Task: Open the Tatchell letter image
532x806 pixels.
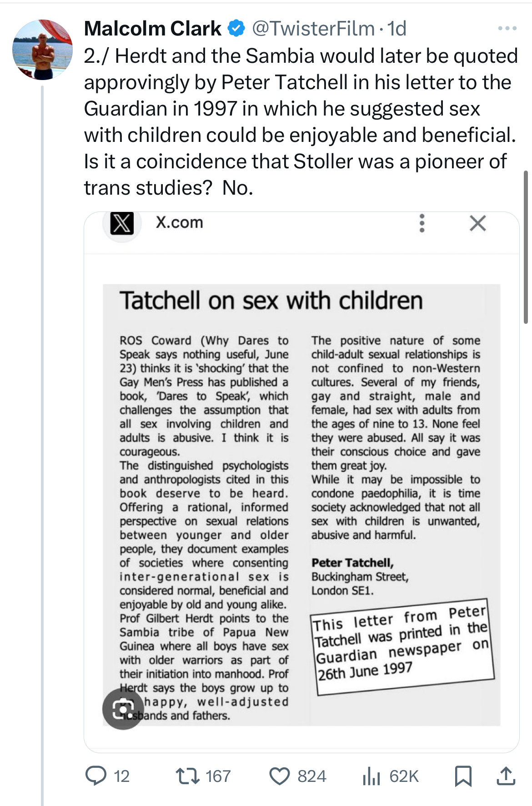Action: pyautogui.click(x=301, y=505)
